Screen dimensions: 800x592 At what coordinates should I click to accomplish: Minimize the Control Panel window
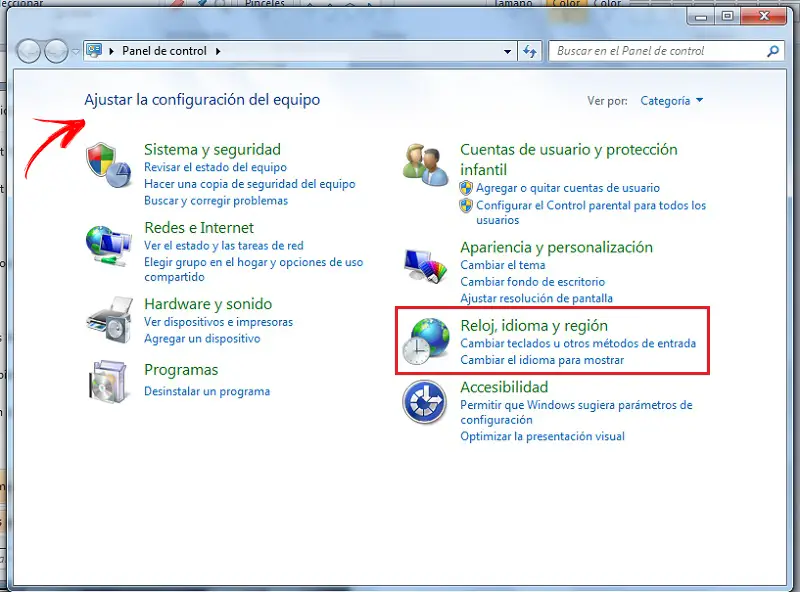pyautogui.click(x=701, y=16)
